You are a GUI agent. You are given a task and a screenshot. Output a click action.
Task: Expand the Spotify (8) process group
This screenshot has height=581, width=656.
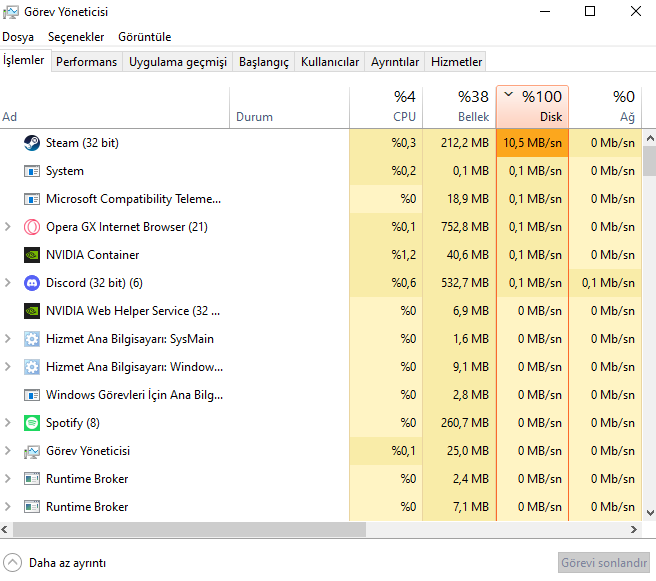click(9, 423)
